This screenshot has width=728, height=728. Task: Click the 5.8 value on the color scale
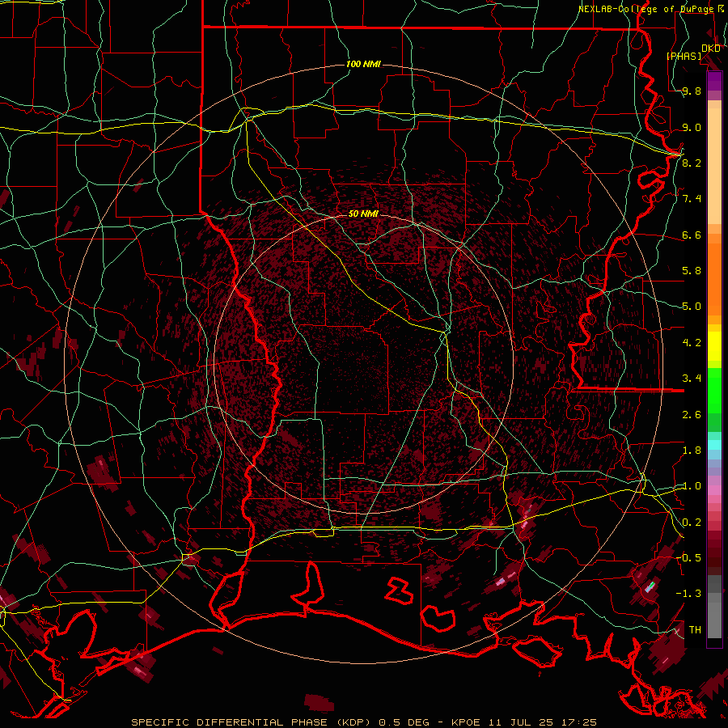point(692,271)
